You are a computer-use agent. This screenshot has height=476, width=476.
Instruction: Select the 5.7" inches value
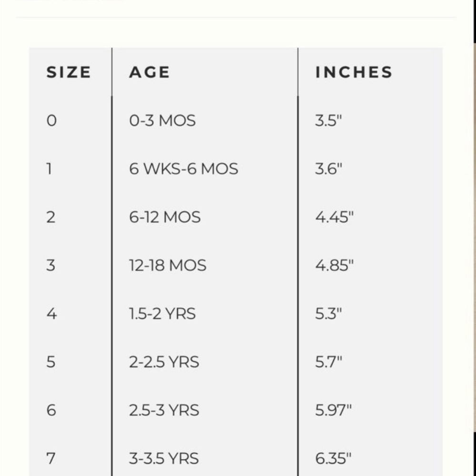(328, 362)
